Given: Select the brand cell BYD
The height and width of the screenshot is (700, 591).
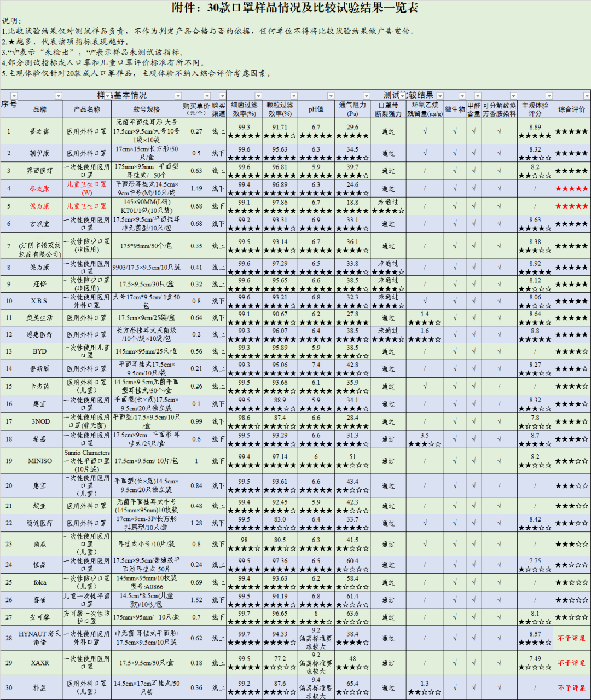Looking at the screenshot, I should click(x=39, y=351).
